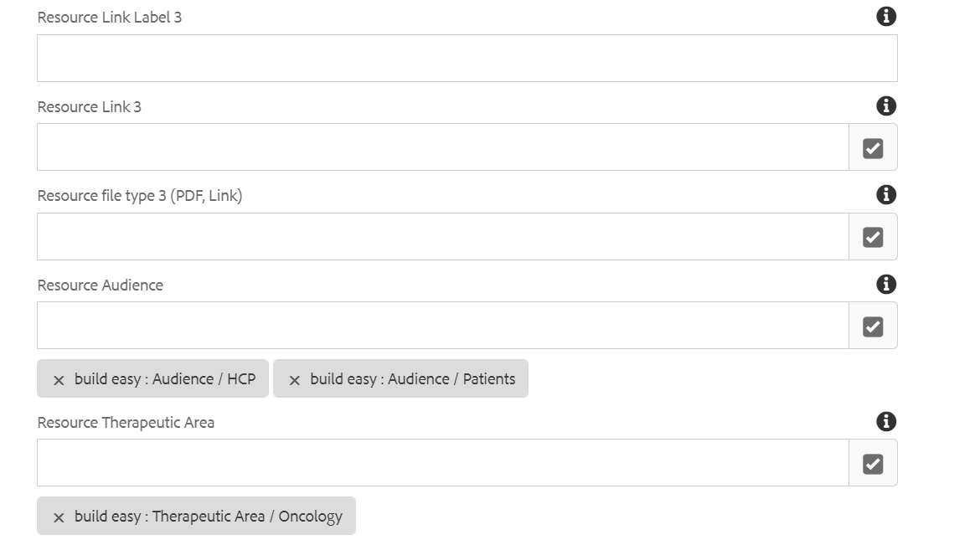
Task: Show info for Resource Therapeutic Area
Action: click(x=885, y=421)
